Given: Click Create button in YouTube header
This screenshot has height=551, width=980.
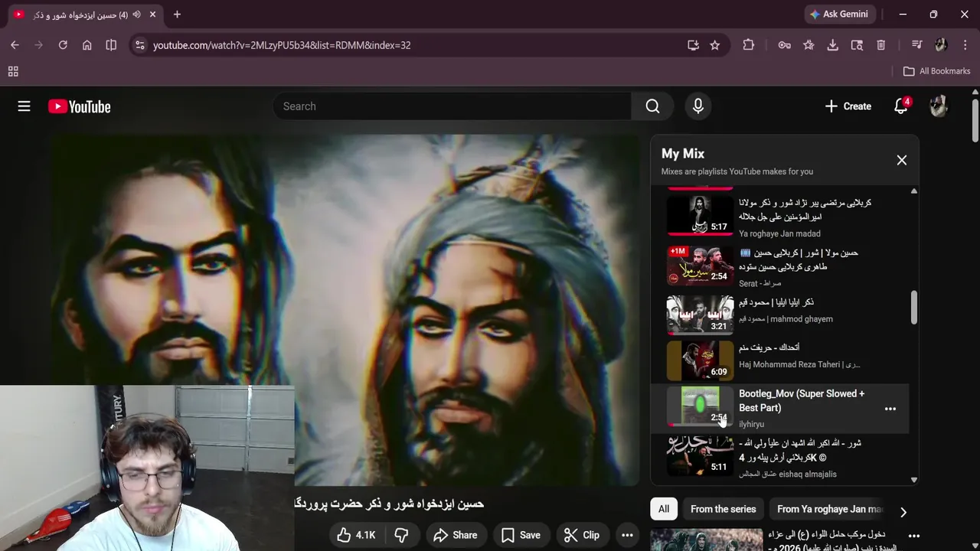Looking at the screenshot, I should click(x=848, y=106).
